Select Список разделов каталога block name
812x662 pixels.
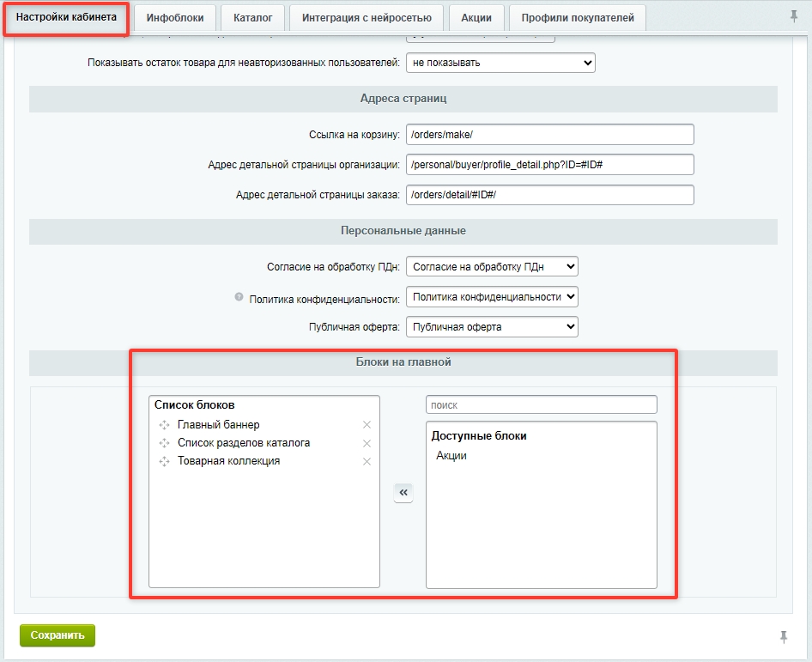click(x=244, y=443)
